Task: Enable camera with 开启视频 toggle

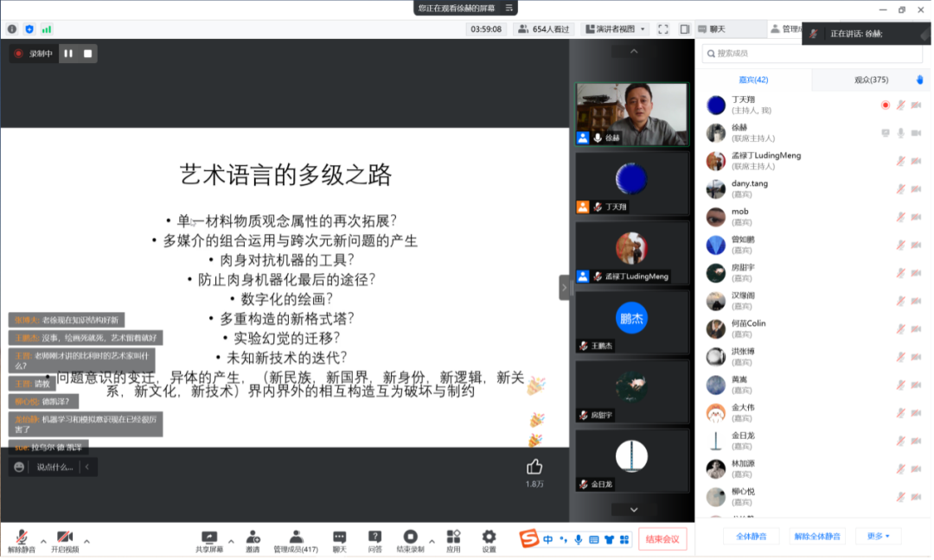Action: tap(65, 538)
